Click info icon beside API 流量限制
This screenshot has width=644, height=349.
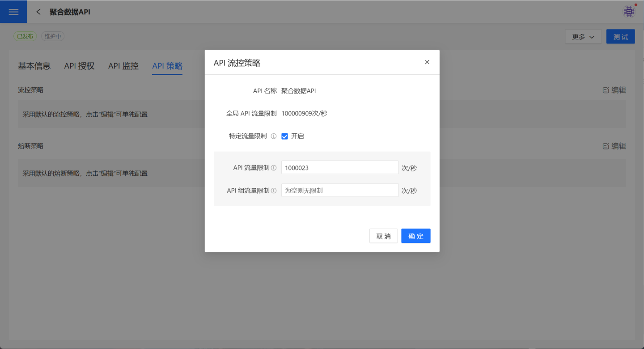click(274, 168)
